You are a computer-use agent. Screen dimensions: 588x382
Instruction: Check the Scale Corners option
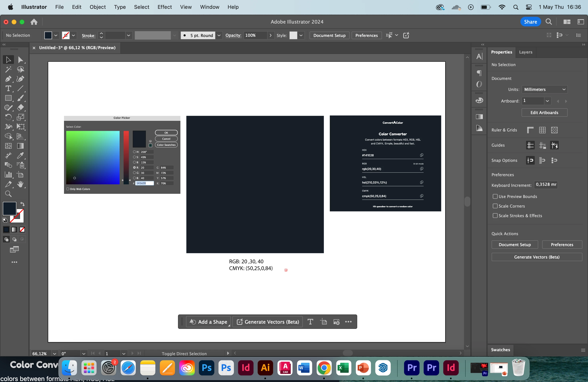click(495, 206)
